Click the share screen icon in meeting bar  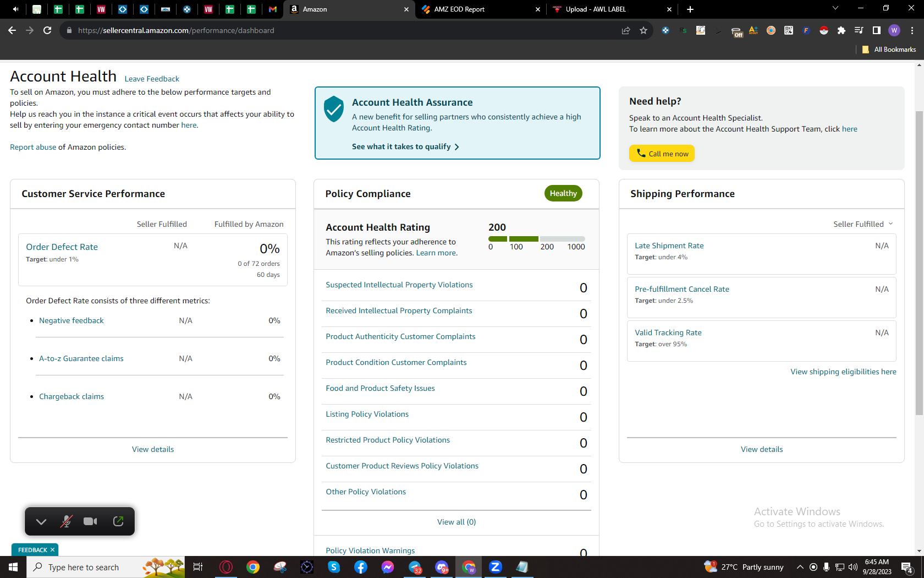(118, 521)
